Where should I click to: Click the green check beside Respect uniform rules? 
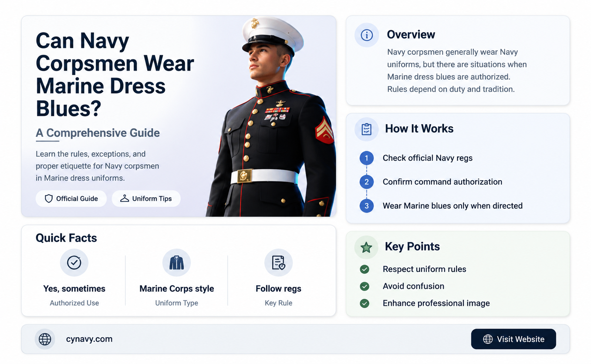coord(365,269)
